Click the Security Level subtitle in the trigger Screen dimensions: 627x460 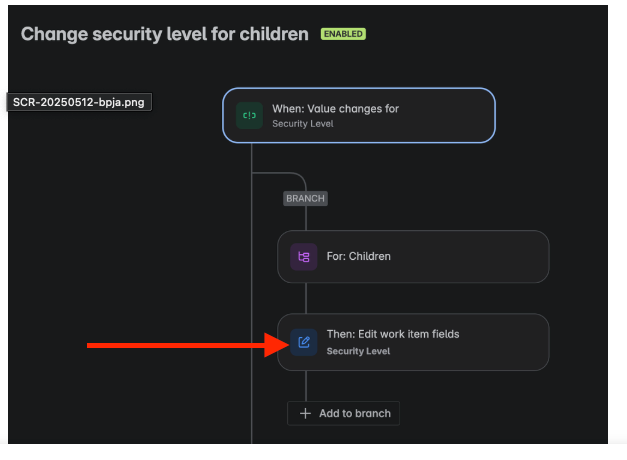pos(303,124)
